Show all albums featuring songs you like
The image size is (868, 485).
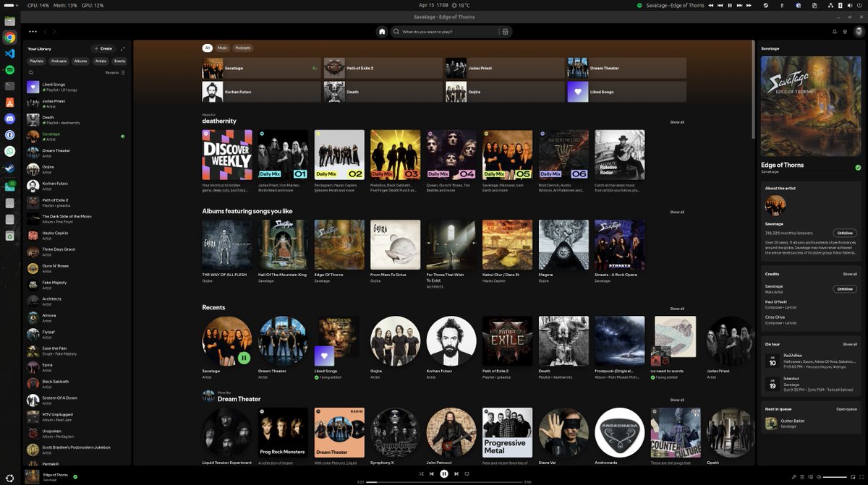click(677, 213)
